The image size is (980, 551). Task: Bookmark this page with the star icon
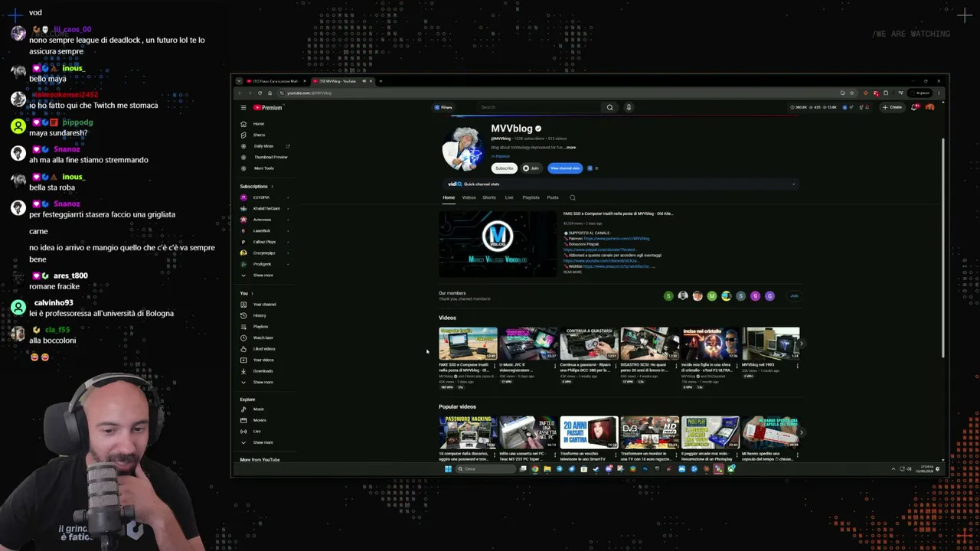click(x=851, y=93)
